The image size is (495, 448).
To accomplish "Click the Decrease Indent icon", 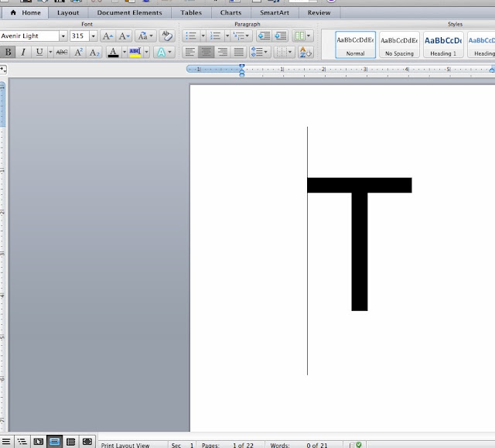I will point(264,36).
